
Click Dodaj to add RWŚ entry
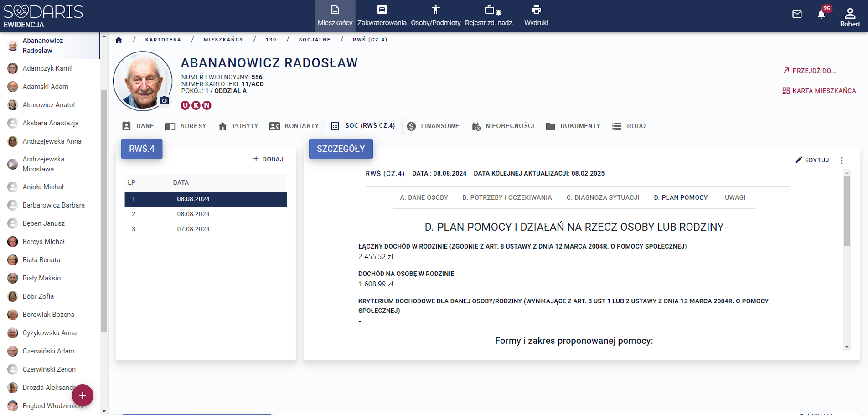(x=269, y=159)
